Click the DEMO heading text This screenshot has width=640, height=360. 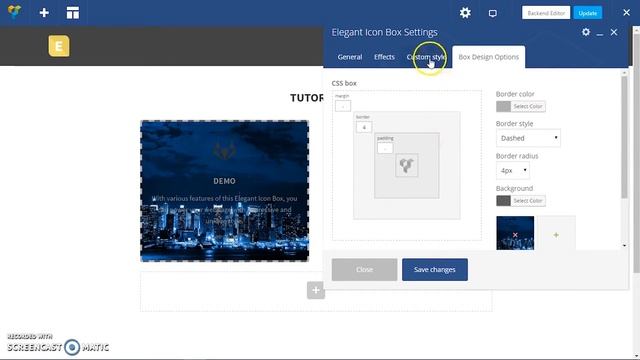click(x=224, y=181)
